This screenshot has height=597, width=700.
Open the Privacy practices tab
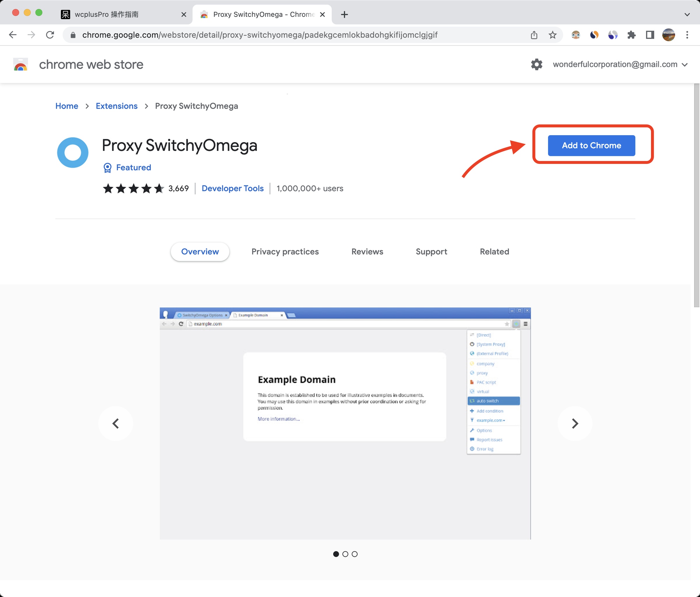[x=285, y=252]
